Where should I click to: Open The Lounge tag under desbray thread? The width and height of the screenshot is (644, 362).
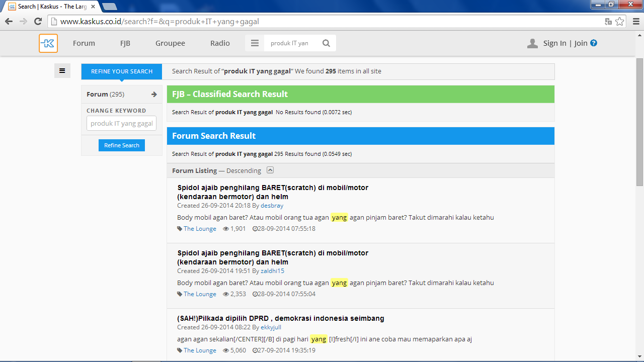click(200, 229)
